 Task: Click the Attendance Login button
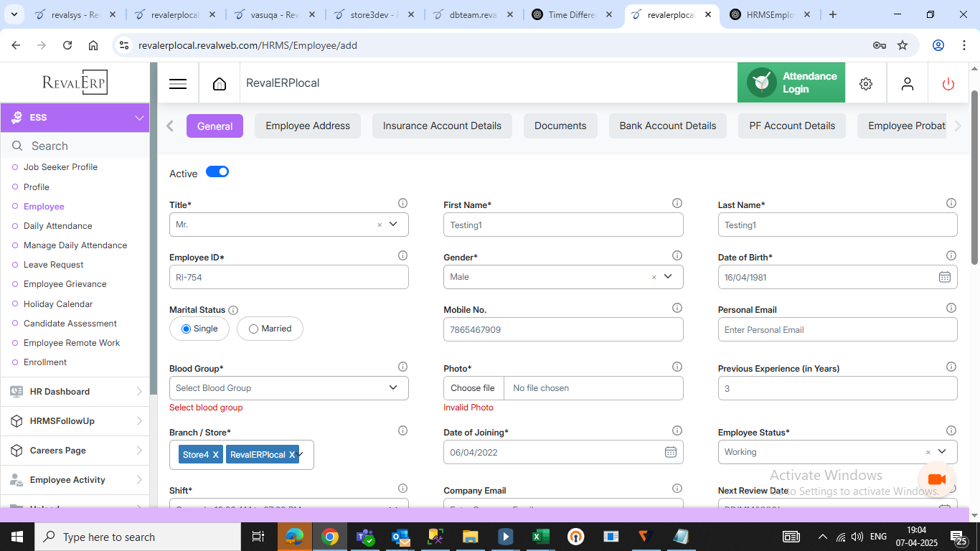coord(791,83)
